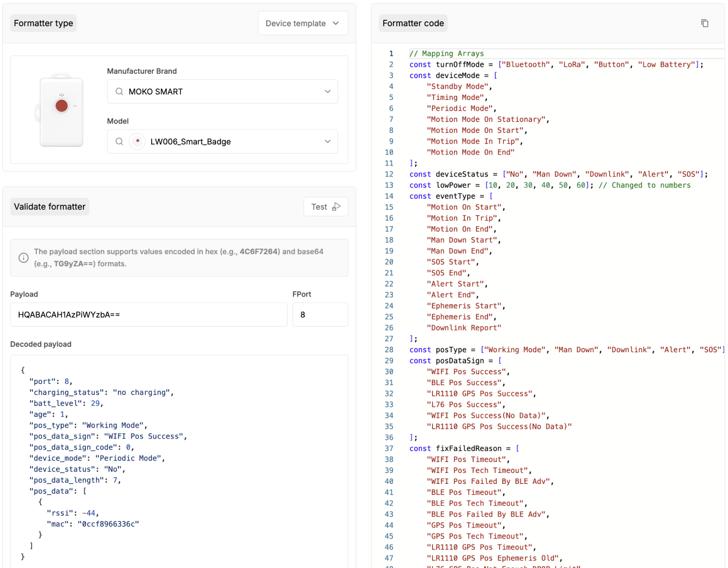Viewport: 728px width, 568px height.
Task: Click the code line "SOS Start"
Action: (x=453, y=262)
